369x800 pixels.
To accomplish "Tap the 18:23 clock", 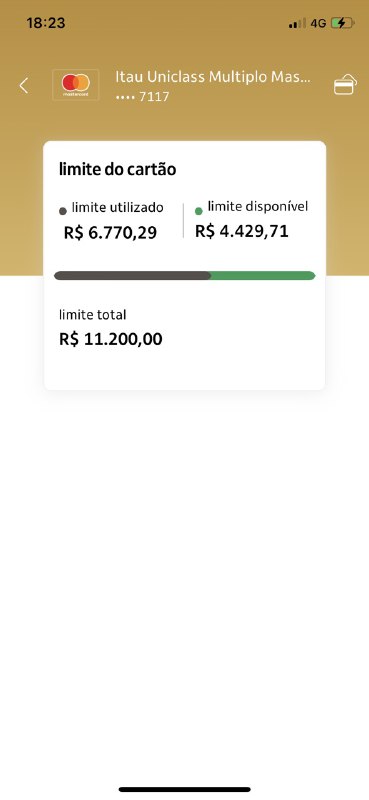I will (x=46, y=23).
